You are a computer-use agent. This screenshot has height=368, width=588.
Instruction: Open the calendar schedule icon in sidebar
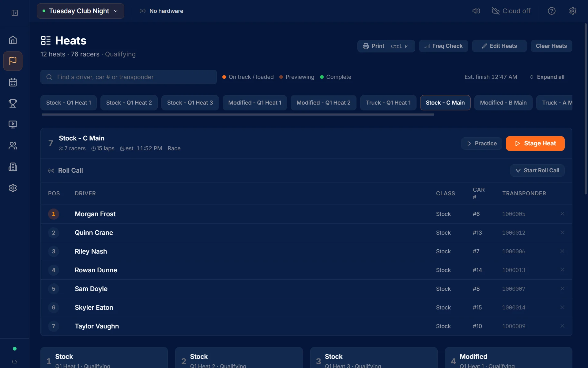13,82
